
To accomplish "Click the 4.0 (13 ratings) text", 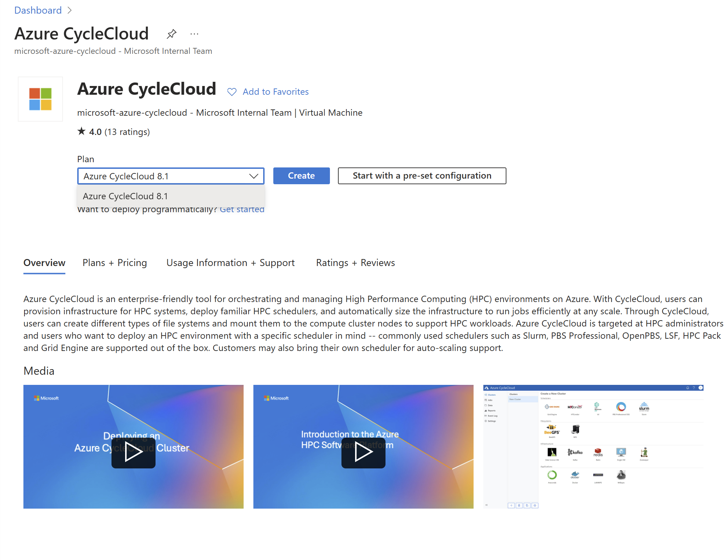I will 119,132.
